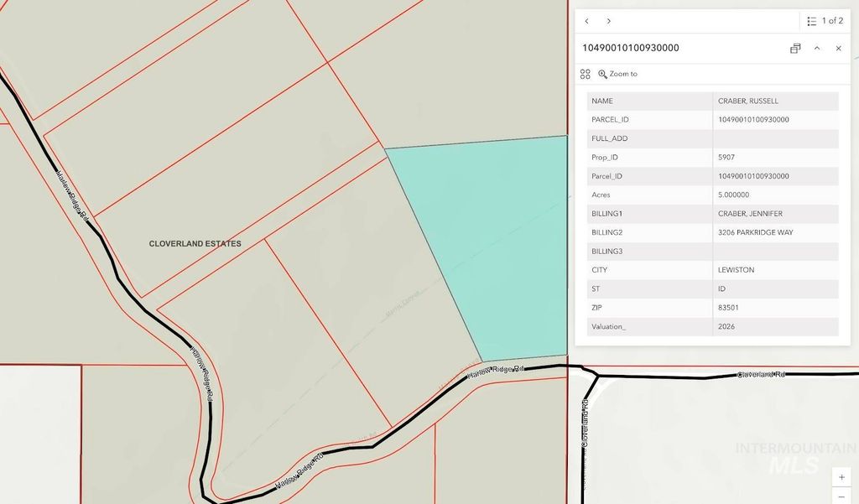Select the BILLING2 address 3206 Parkridge Way
Screen dimensions: 859x504
tap(756, 232)
